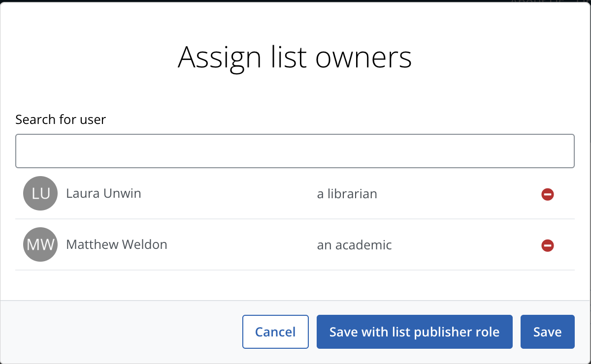Click the letters MW in the avatar
The width and height of the screenshot is (591, 364).
(40, 245)
